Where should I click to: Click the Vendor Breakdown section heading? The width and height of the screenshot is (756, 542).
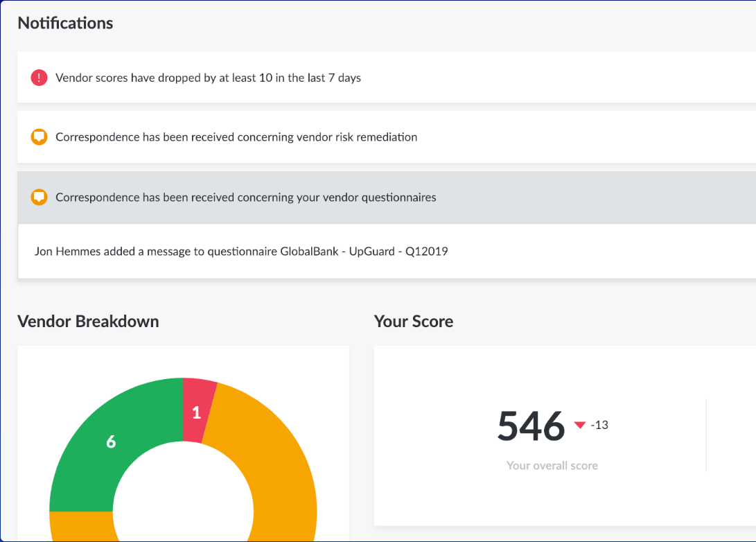(x=88, y=322)
